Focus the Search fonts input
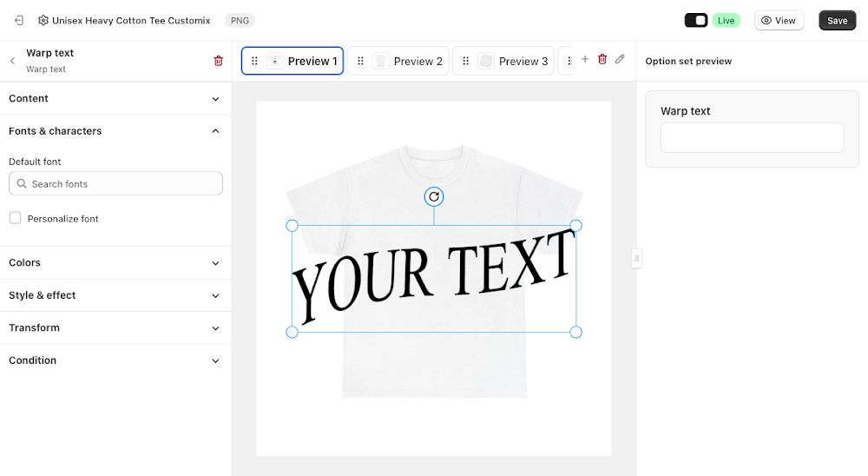 coord(115,183)
